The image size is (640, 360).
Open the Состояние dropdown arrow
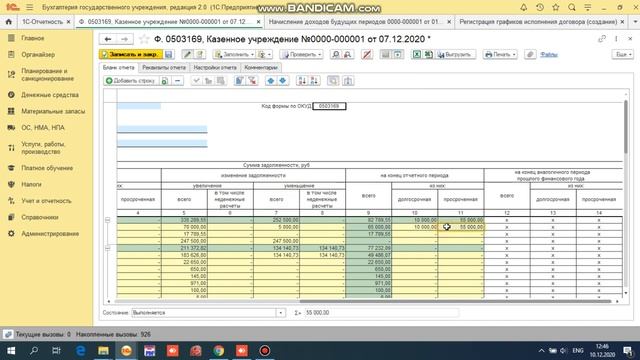[280, 313]
